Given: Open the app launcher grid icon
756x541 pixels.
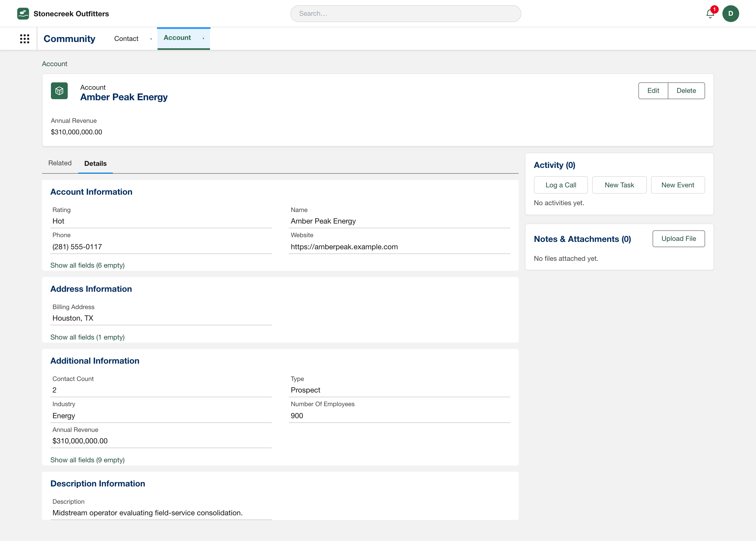Looking at the screenshot, I should click(x=25, y=39).
